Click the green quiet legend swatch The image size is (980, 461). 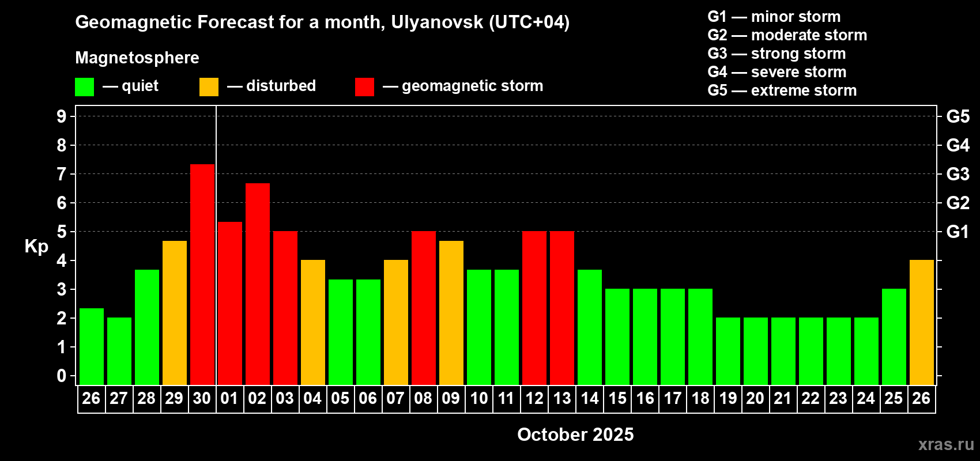click(x=84, y=87)
